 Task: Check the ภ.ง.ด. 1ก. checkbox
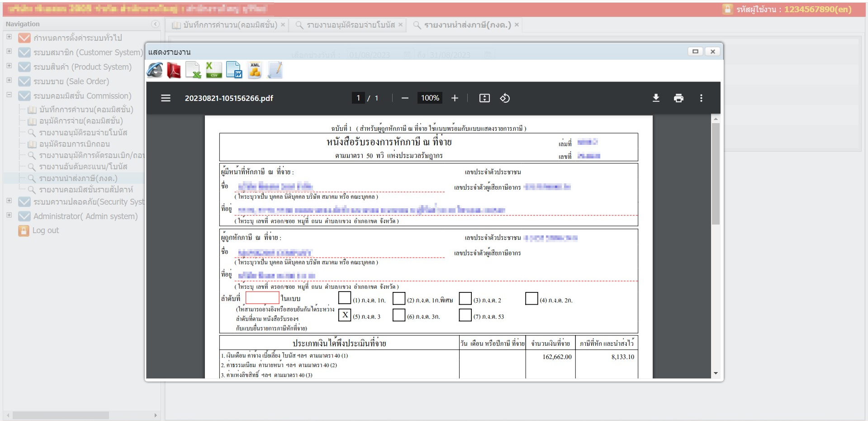tap(345, 298)
